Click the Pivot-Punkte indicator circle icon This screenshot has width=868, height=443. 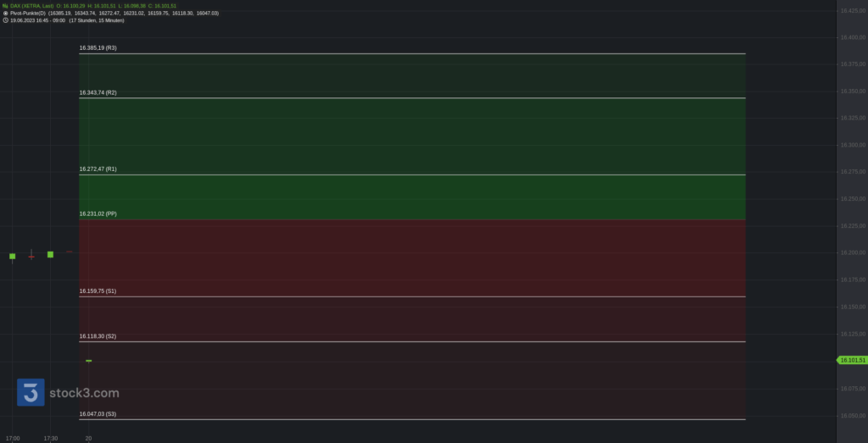(x=6, y=13)
